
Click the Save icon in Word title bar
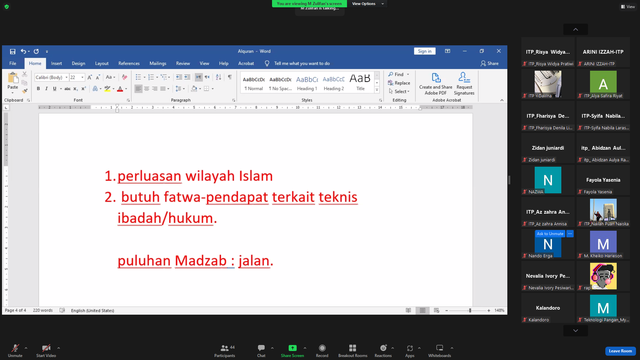(12, 51)
